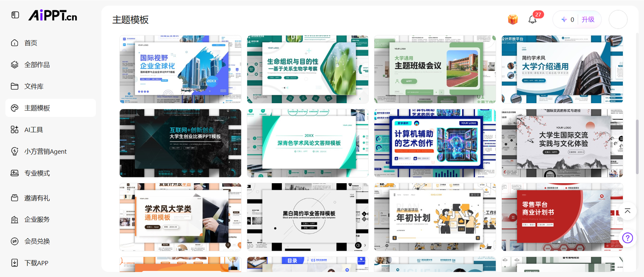Click the download icon beside 下载APP
The height and width of the screenshot is (277, 644).
tap(15, 263)
